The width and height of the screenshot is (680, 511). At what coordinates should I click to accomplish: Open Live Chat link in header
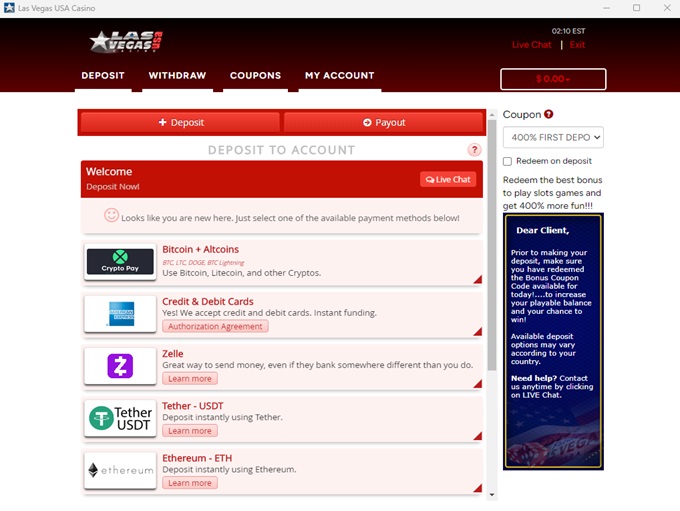(531, 45)
